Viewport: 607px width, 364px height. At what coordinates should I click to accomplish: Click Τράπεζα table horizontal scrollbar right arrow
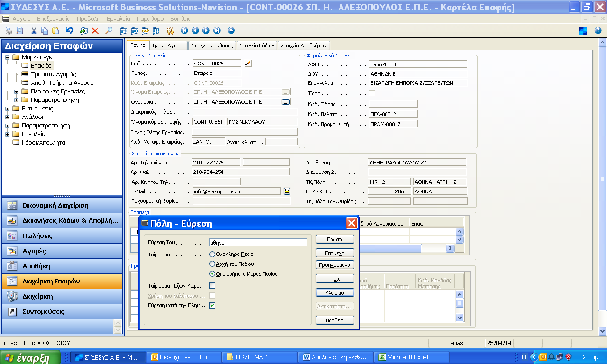point(450,248)
